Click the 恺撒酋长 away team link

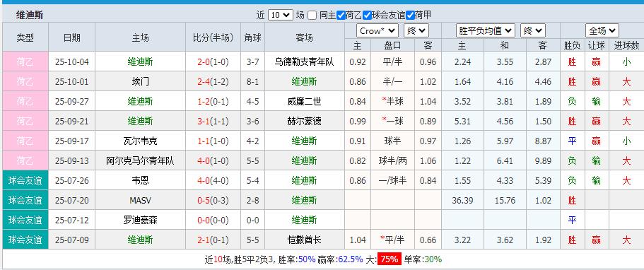305,240
